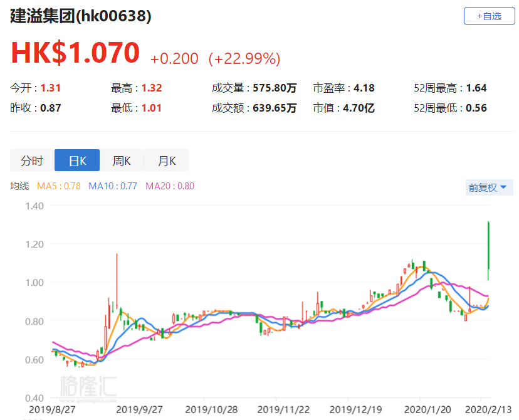Image resolution: width=519 pixels, height=420 pixels.
Task: Click the percentage change (+22.99%)
Action: 244,58
